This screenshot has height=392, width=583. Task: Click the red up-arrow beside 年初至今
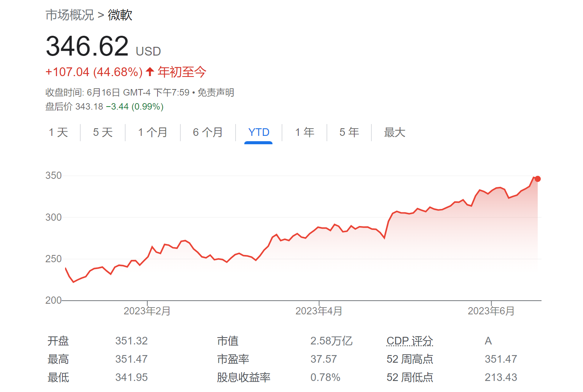(x=150, y=72)
